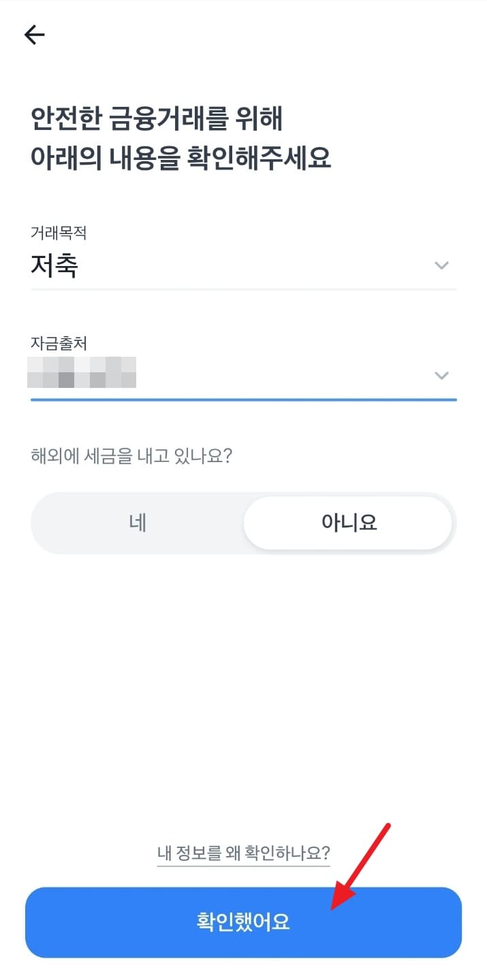Click the 자금출처 dropdown chevron icon
The width and height of the screenshot is (487, 980).
pyautogui.click(x=441, y=375)
